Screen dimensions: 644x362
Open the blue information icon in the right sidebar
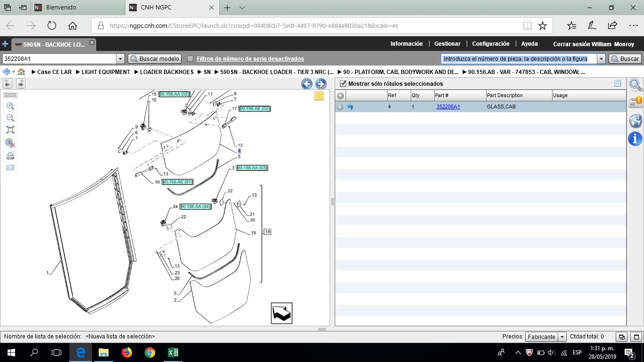pos(636,139)
